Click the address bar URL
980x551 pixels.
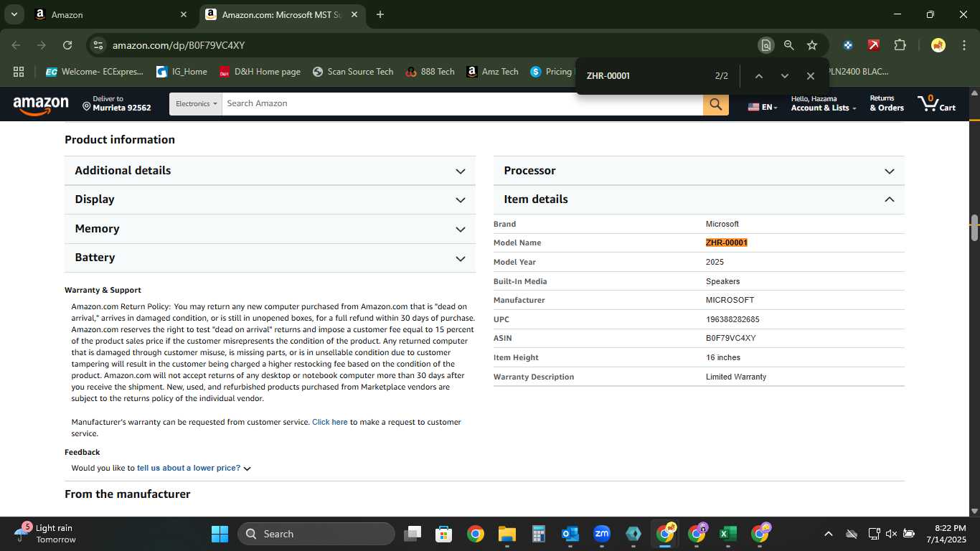[179, 45]
